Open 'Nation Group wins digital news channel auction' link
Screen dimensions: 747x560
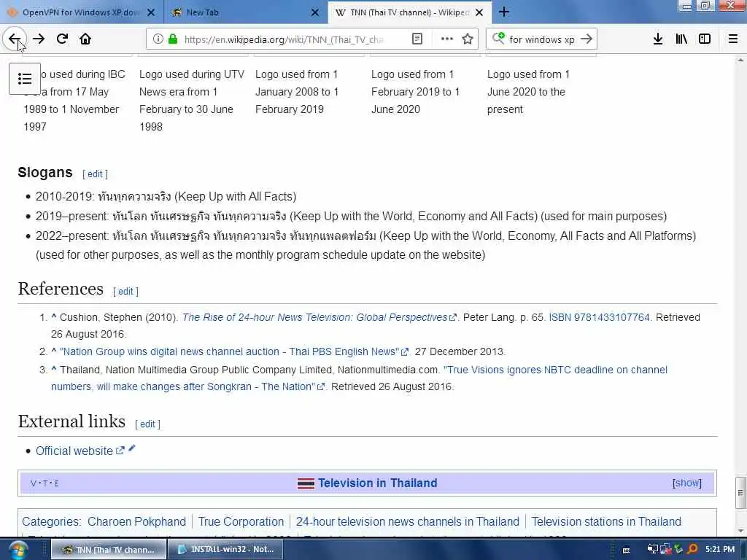[234, 351]
